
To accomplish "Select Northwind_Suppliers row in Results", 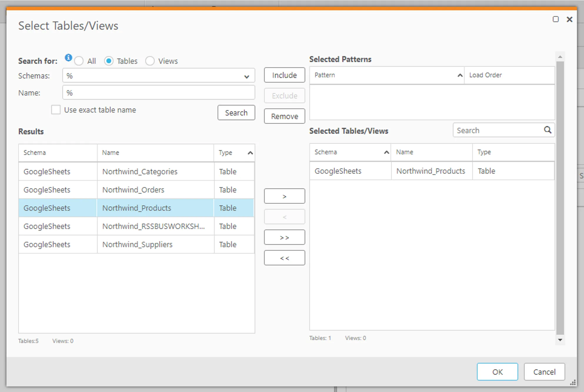I will [137, 244].
